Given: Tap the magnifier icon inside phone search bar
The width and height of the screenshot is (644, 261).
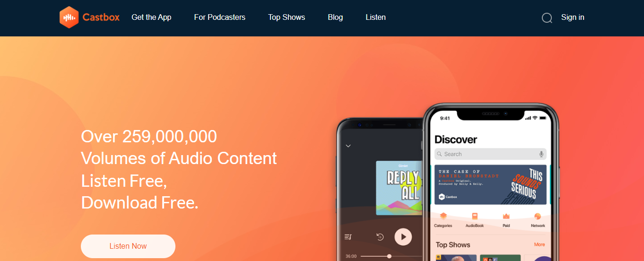Looking at the screenshot, I should [x=440, y=154].
